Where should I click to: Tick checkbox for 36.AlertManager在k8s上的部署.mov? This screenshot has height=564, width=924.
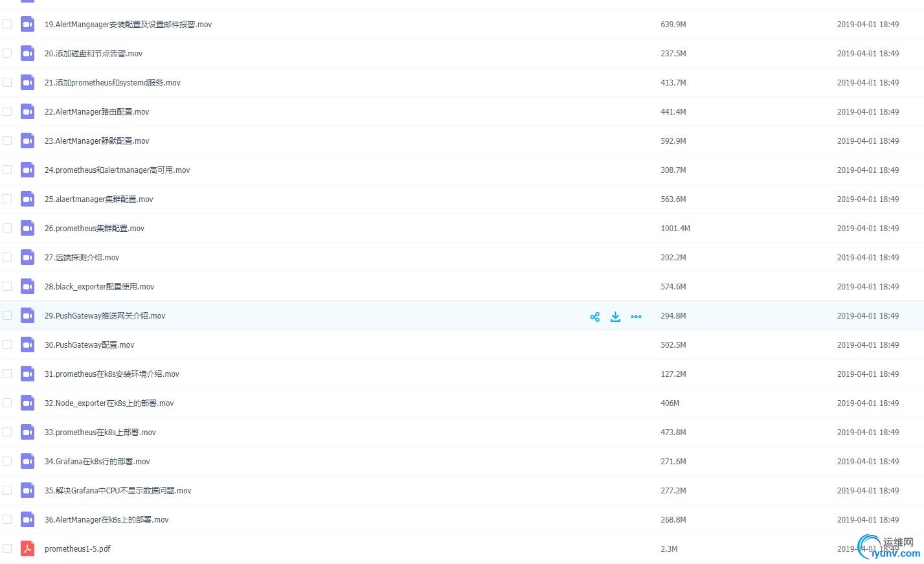(7, 519)
